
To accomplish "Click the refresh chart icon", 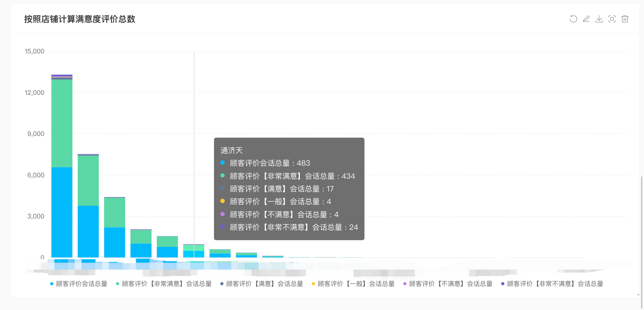I will [573, 19].
